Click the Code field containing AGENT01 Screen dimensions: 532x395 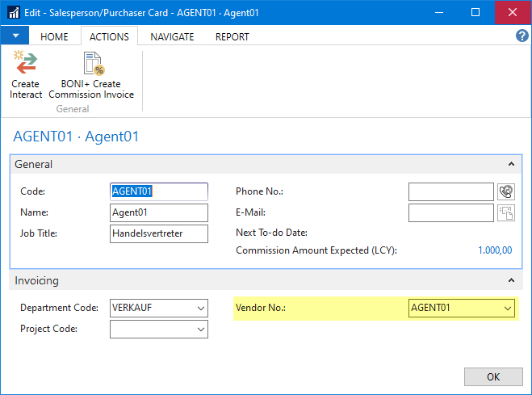pos(159,191)
